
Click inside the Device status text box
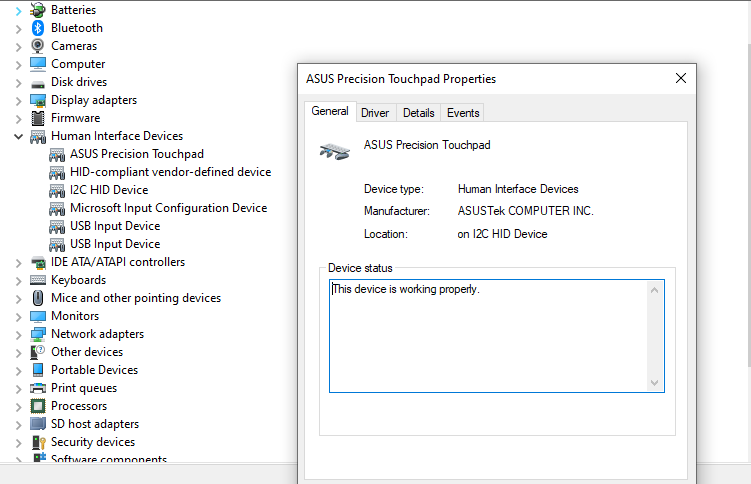[x=497, y=336]
